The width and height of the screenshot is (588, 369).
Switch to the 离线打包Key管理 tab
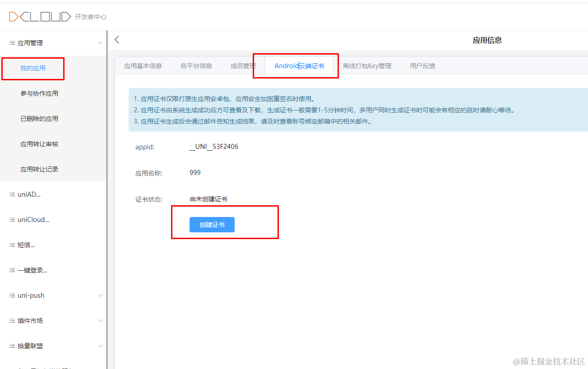click(367, 66)
